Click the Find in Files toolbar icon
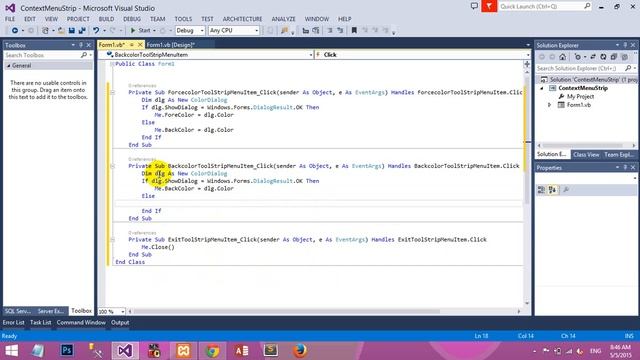Viewport: 640px width, 360px height. (284, 31)
